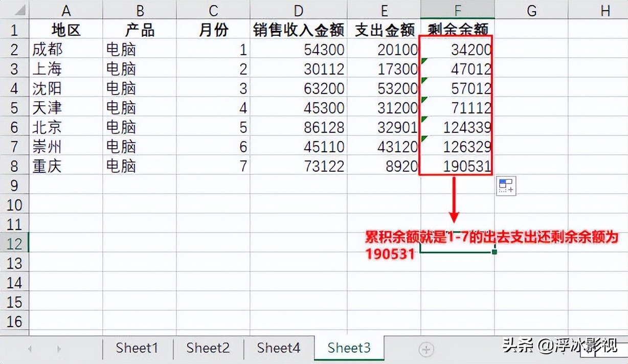Select sales value 45300
Viewport: 628px width, 364px height.
tap(299, 108)
